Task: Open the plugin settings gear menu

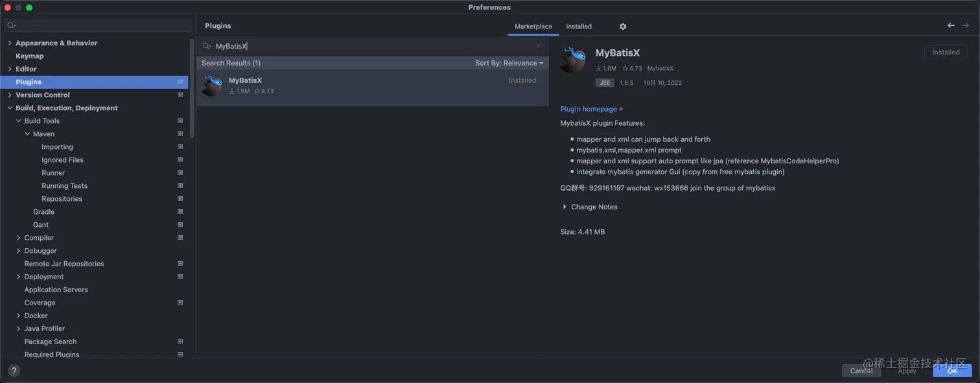Action: coord(623,27)
